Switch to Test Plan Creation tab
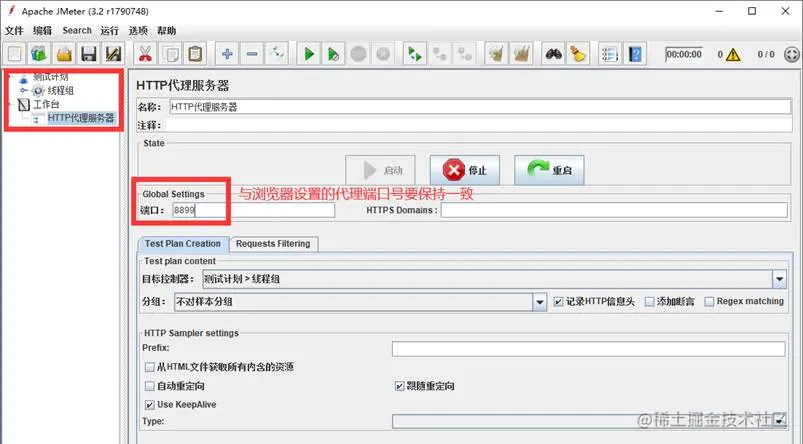The image size is (803, 444). pos(183,244)
